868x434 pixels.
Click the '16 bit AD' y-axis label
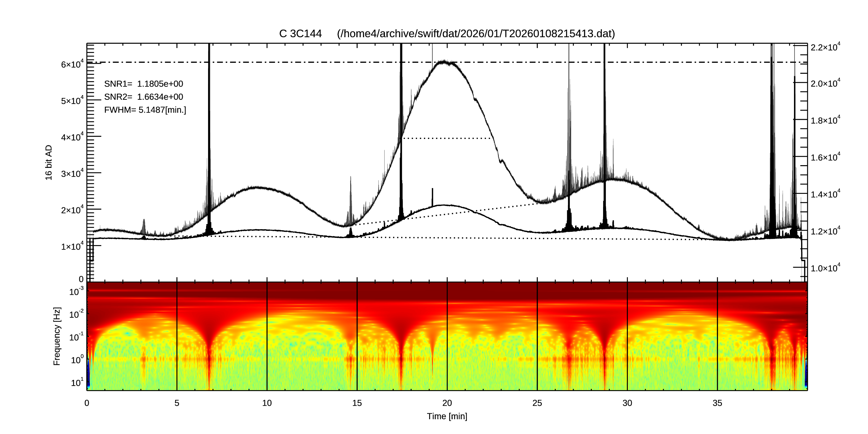point(49,162)
